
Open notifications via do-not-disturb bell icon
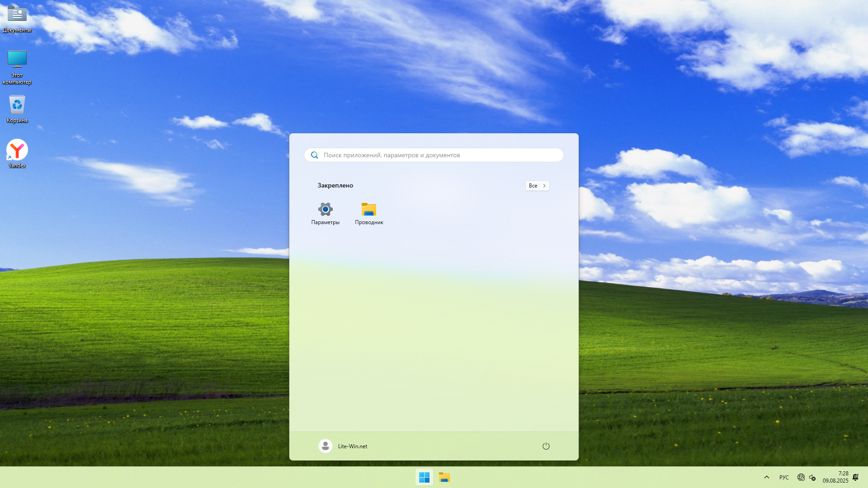[855, 477]
